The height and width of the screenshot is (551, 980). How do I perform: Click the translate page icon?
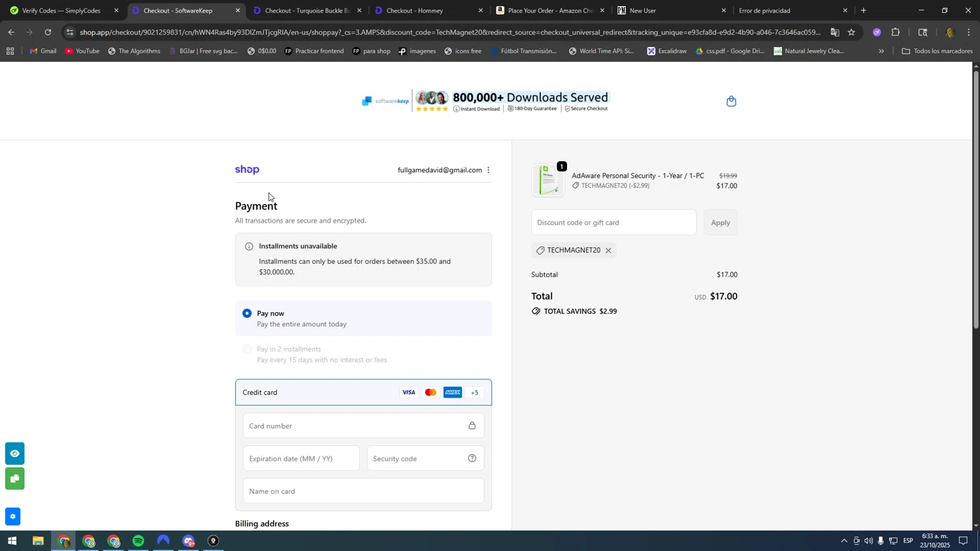(x=834, y=32)
